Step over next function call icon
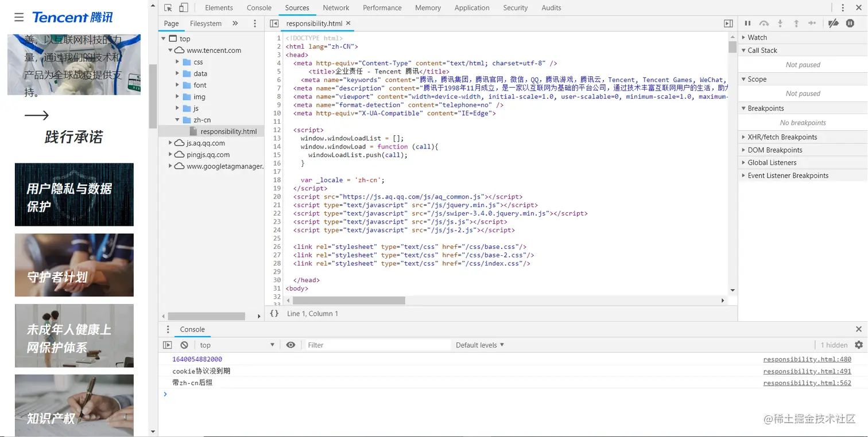 click(x=764, y=24)
